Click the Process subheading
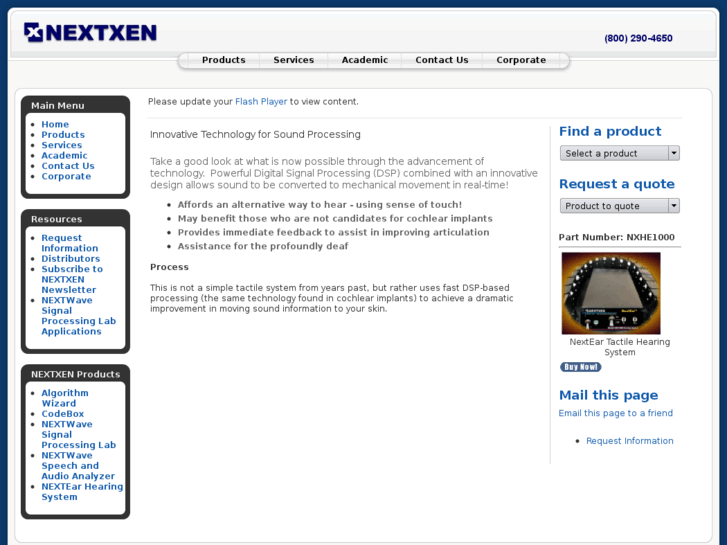727x545 pixels. pyautogui.click(x=169, y=267)
